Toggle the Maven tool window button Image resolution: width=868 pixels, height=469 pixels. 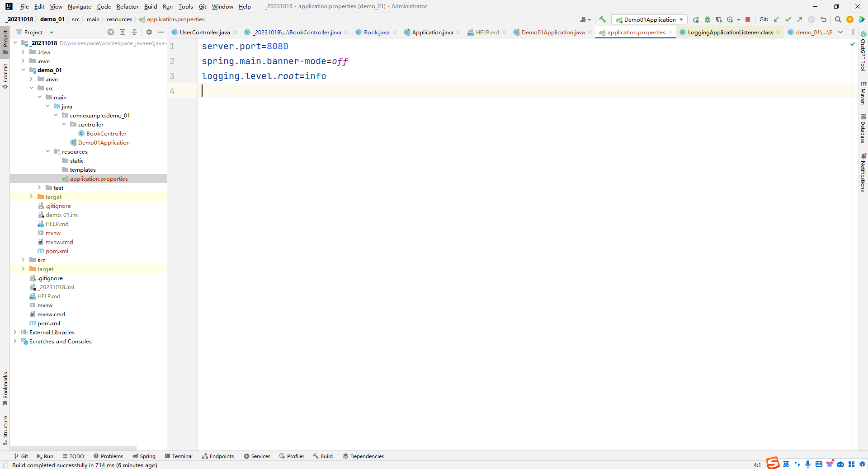(863, 93)
